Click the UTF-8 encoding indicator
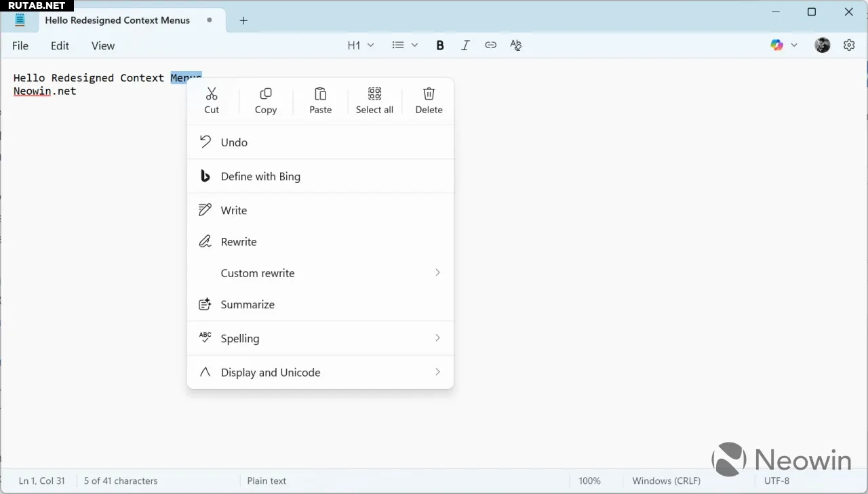Viewport: 868px width, 494px height. tap(776, 480)
